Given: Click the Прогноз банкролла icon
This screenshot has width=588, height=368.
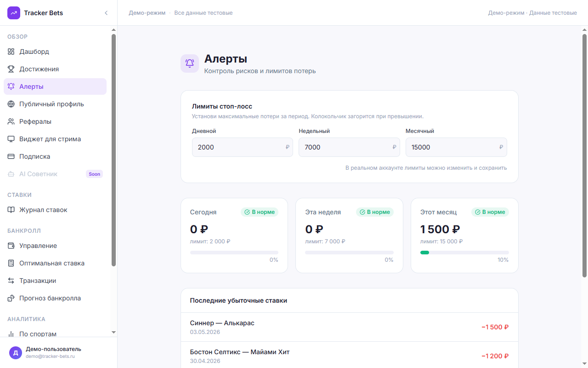Looking at the screenshot, I should click(x=11, y=298).
